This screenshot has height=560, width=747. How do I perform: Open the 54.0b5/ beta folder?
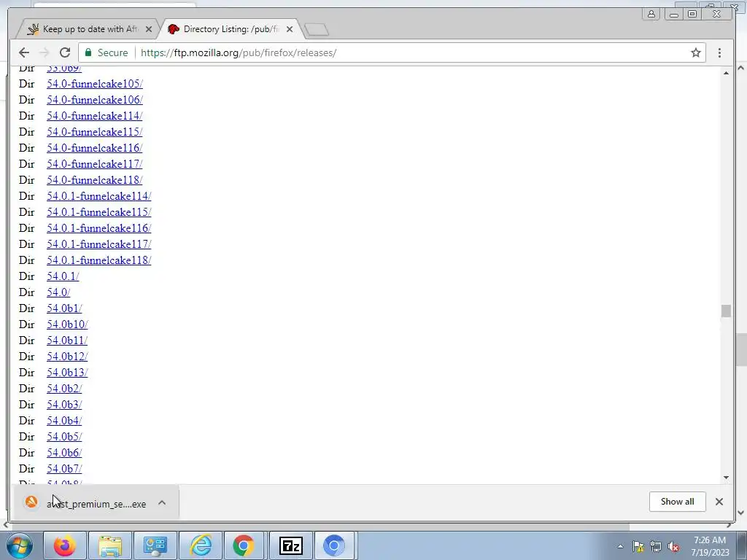pyautogui.click(x=64, y=437)
